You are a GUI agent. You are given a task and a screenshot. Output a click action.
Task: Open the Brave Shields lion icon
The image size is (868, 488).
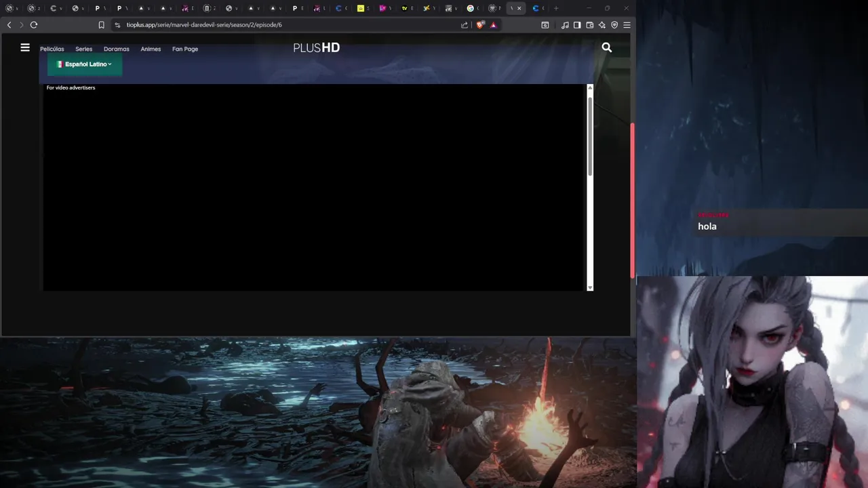pos(480,25)
